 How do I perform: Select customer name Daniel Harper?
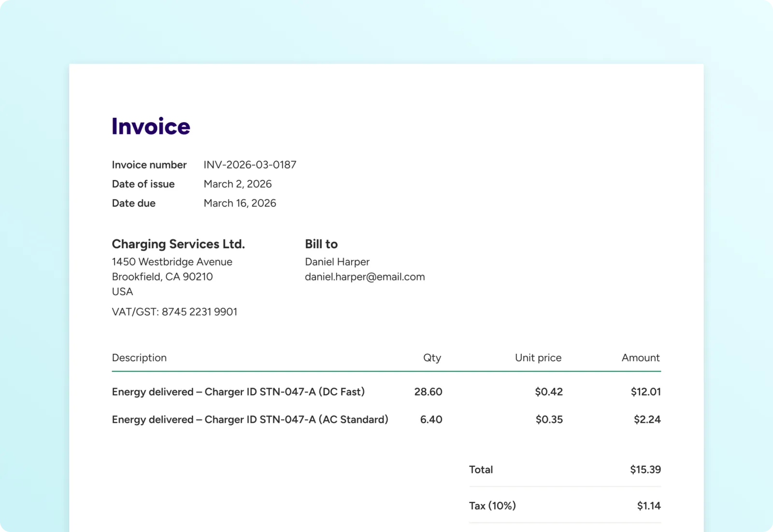click(337, 262)
